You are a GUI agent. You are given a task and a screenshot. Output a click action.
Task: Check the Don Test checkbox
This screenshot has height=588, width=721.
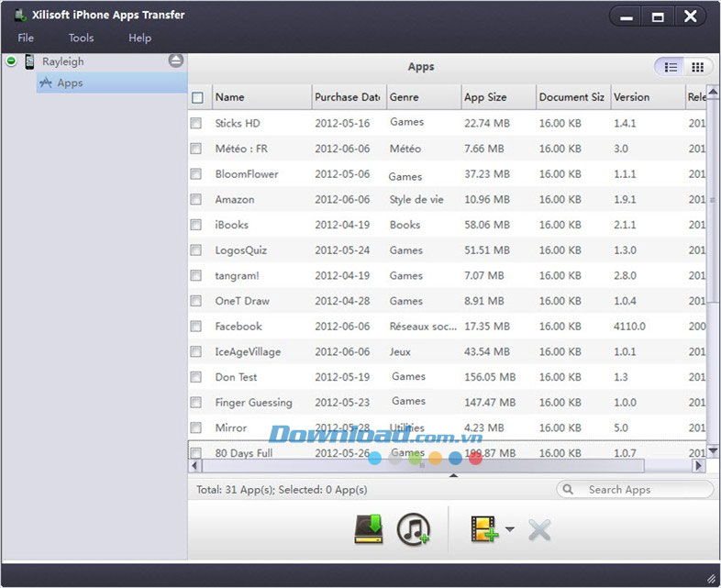pyautogui.click(x=196, y=377)
